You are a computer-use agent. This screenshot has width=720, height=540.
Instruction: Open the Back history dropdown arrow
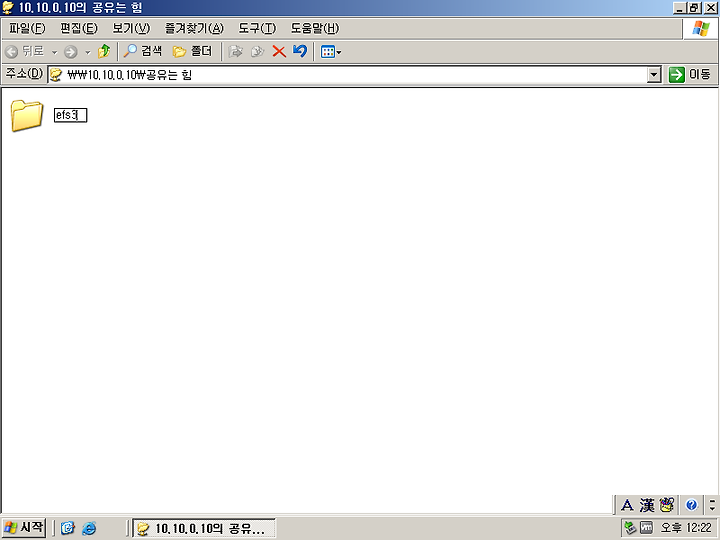54,52
